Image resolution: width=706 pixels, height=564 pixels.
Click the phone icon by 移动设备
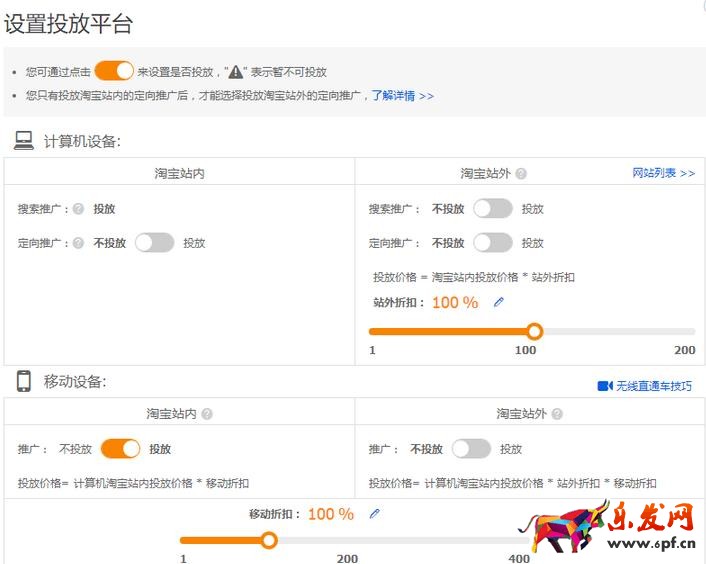coord(24,381)
